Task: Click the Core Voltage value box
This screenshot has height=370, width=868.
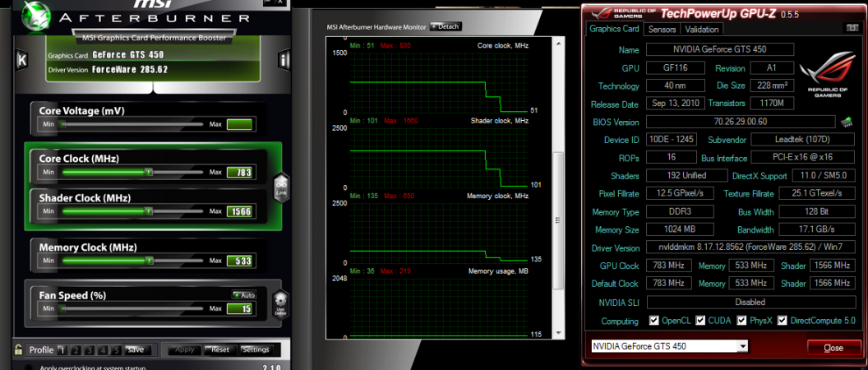Action: (x=240, y=124)
